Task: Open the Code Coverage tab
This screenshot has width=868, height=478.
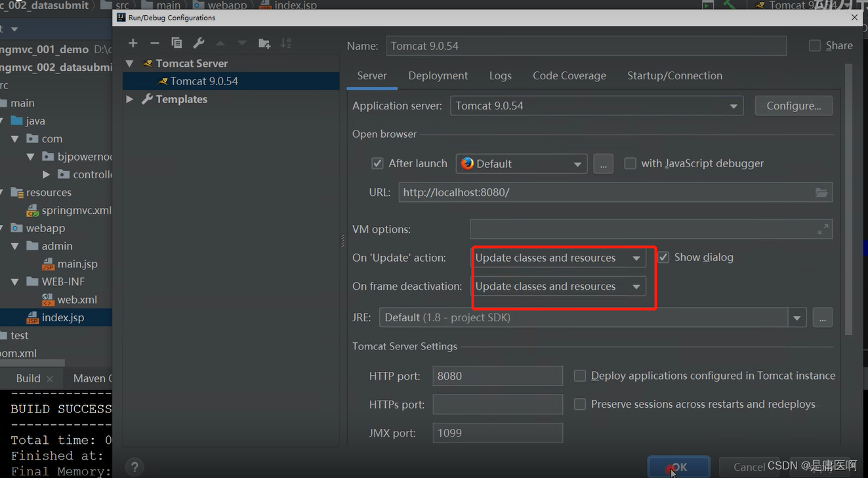Action: [569, 76]
